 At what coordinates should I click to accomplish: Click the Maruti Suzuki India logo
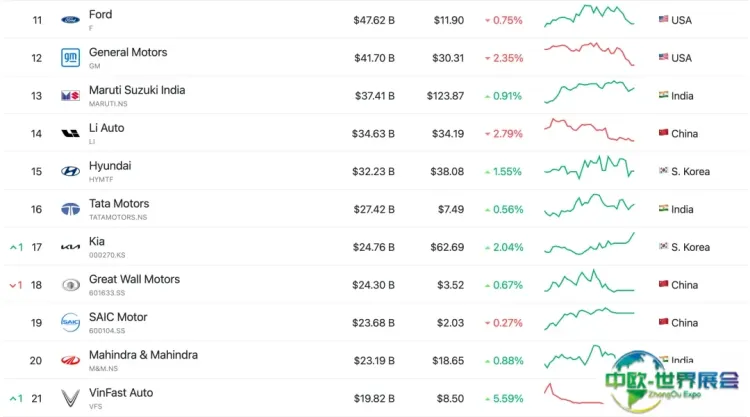click(70, 96)
